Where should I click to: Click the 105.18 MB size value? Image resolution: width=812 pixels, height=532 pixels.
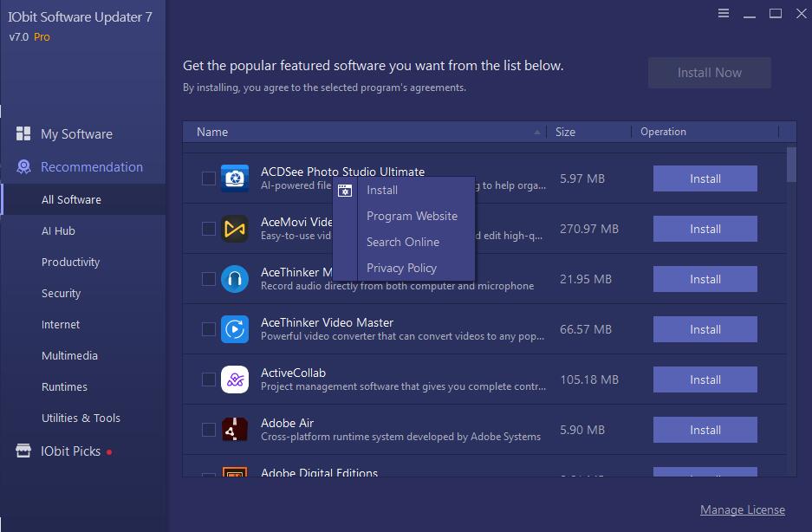tap(588, 380)
